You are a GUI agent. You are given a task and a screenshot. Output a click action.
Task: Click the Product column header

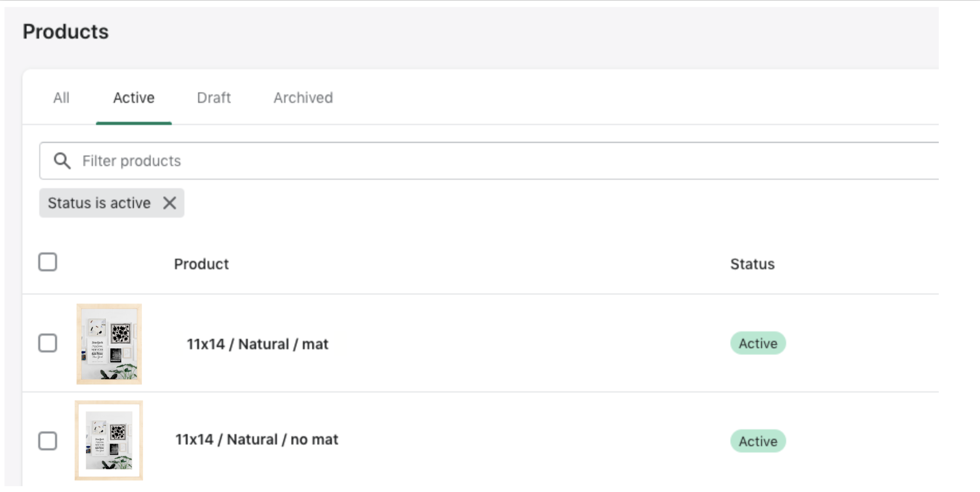tap(201, 264)
